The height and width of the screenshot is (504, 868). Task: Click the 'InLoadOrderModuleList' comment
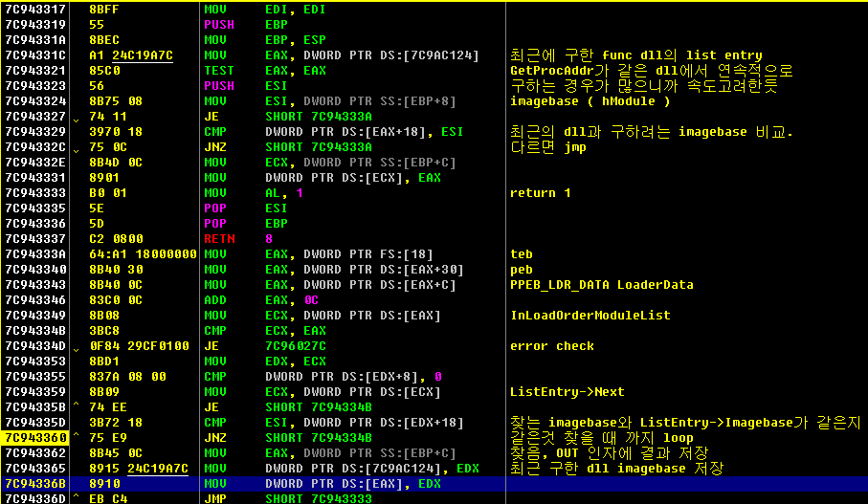590,316
